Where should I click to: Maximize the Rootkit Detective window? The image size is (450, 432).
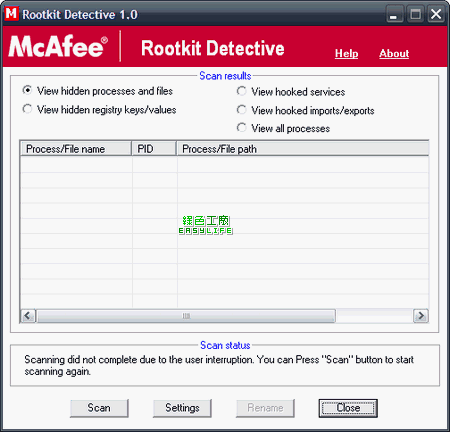click(415, 14)
